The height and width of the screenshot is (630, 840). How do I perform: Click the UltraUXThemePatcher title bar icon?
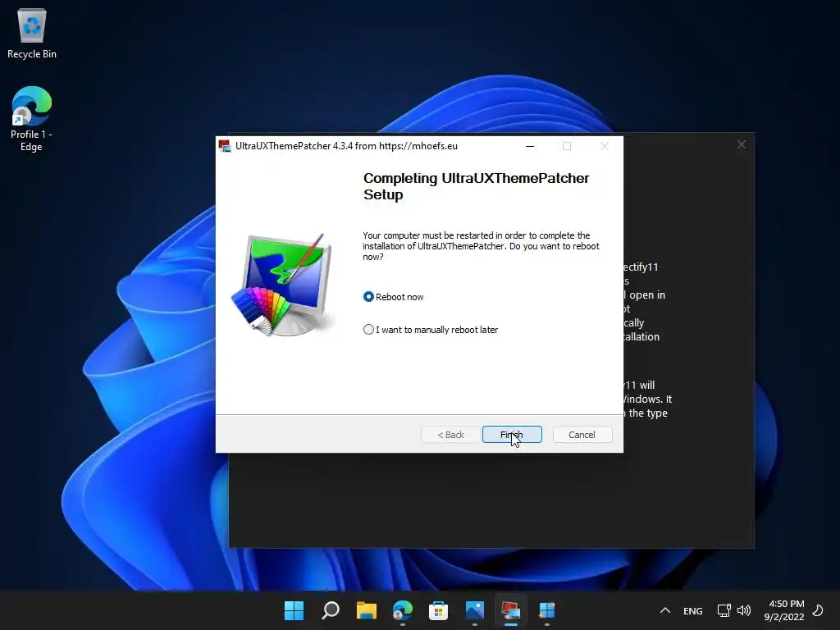click(x=225, y=146)
